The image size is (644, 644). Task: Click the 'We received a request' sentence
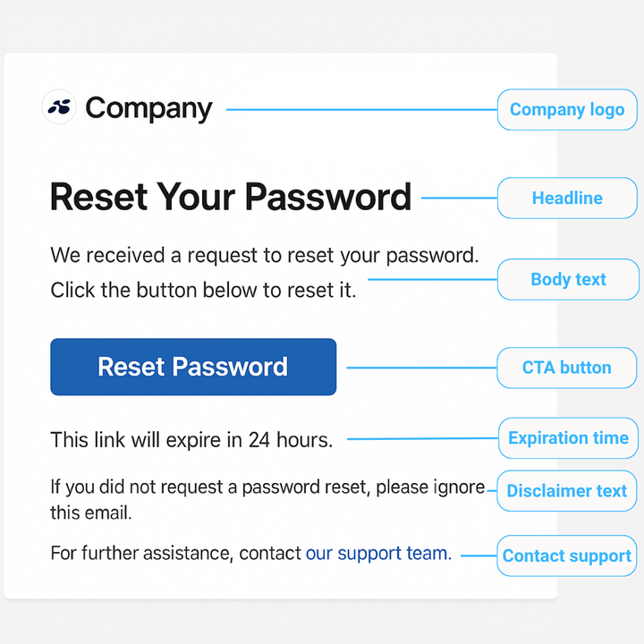(x=265, y=255)
